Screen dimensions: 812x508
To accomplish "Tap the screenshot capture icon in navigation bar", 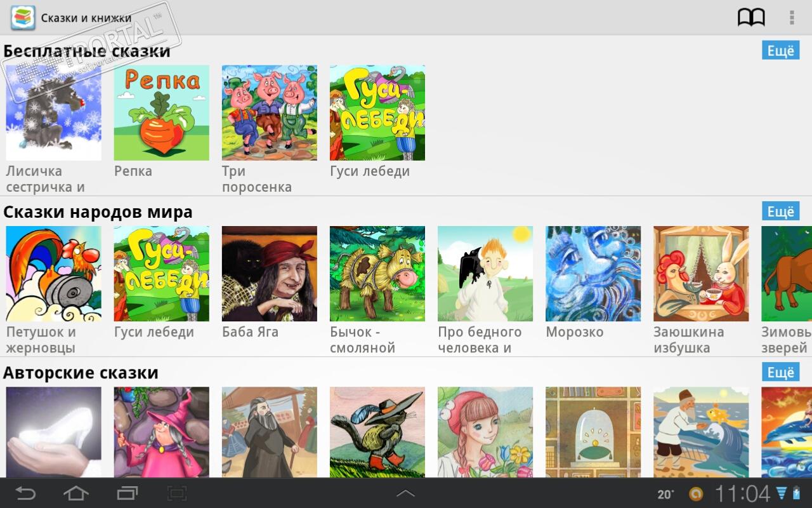I will click(177, 493).
